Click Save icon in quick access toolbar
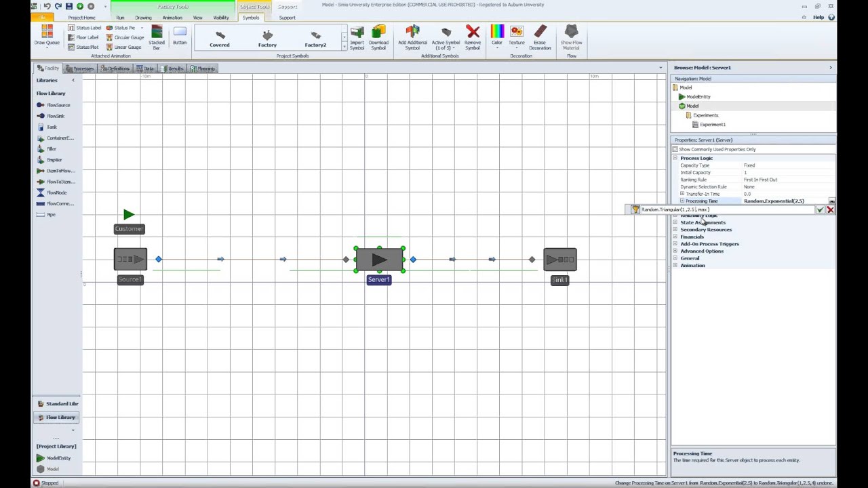Viewport: 868px width, 488px height. coord(69,6)
